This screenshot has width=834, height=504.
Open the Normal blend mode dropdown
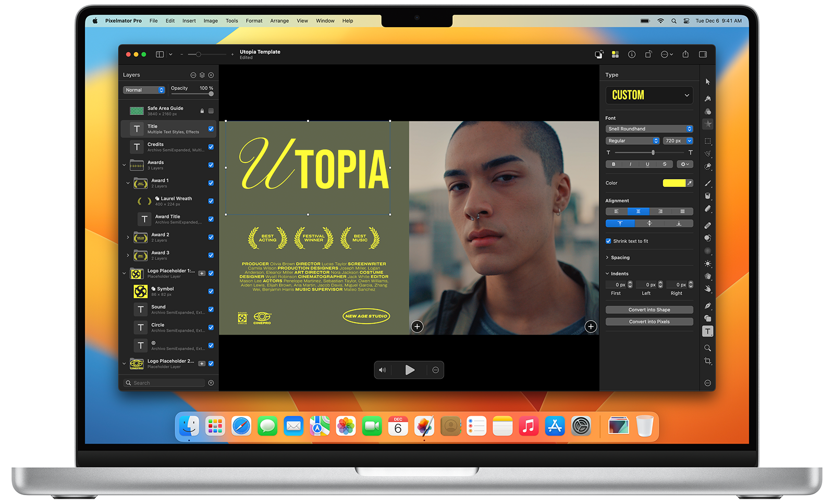point(144,90)
